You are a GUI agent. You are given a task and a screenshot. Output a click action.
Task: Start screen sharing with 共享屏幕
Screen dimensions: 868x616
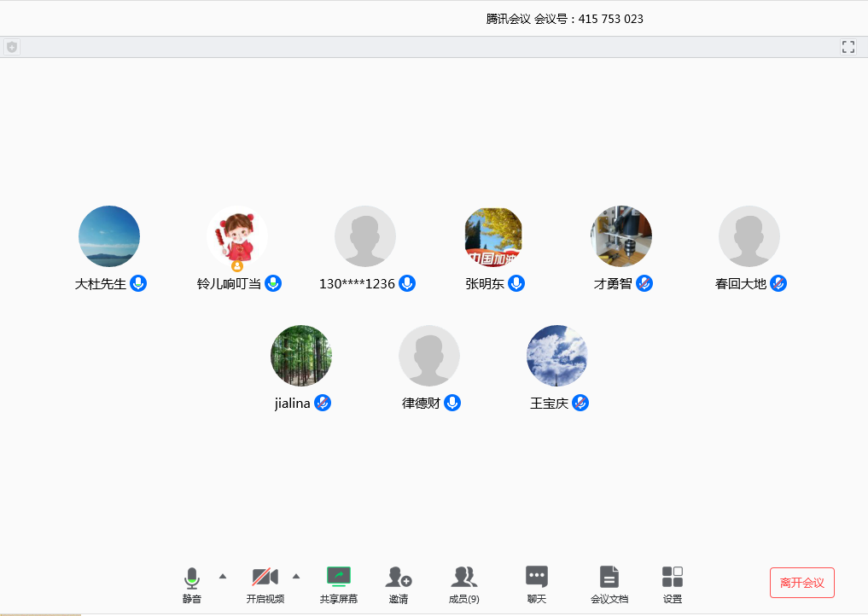[x=339, y=584]
